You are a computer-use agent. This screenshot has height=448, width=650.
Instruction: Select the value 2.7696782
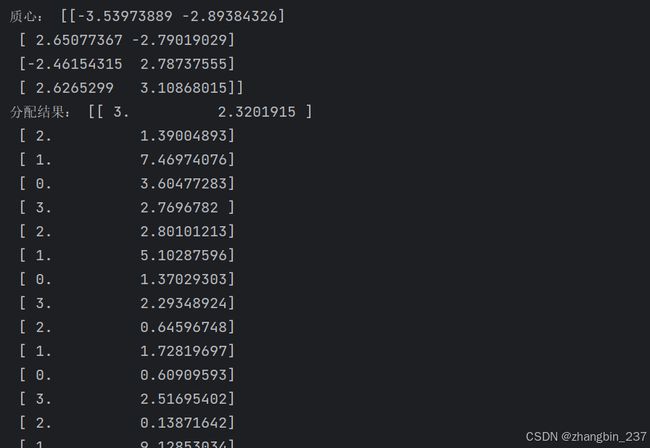(179, 208)
